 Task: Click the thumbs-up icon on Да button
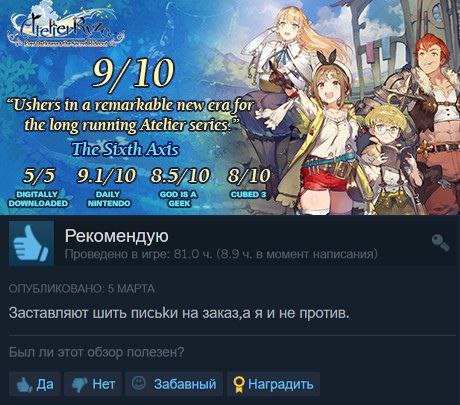(24, 384)
